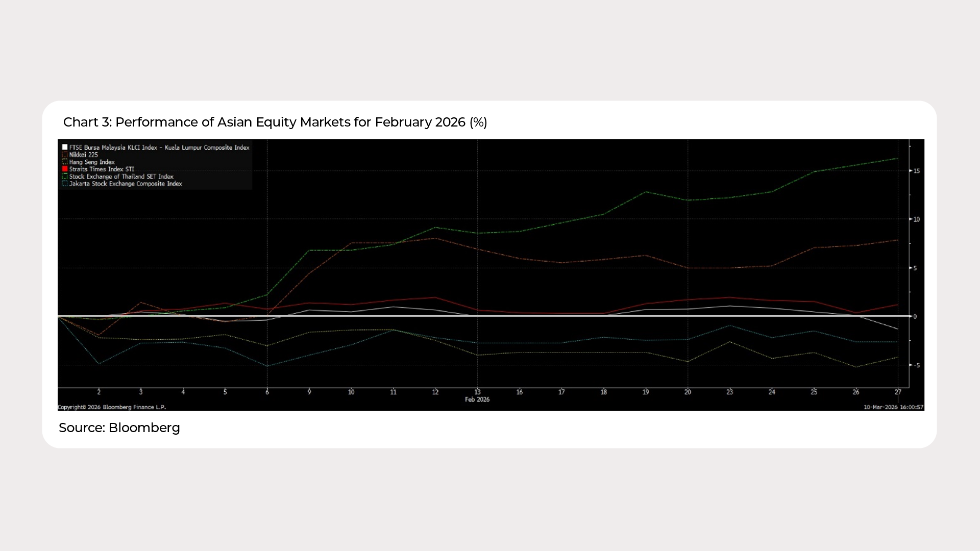Screen dimensions: 980x551
Task: Toggle visibility of the Nikkei 225 series
Action: tap(84, 154)
